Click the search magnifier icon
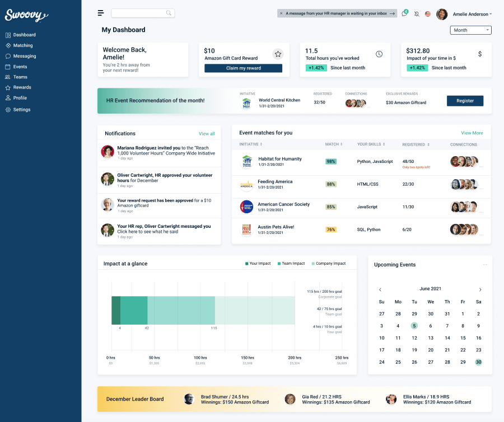Viewport: 504px width, 422px height. tap(169, 13)
